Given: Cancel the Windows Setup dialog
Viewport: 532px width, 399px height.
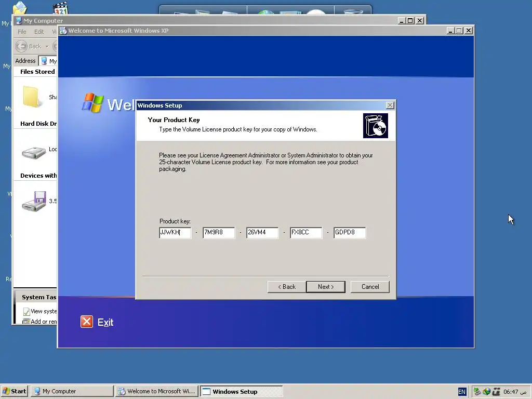Looking at the screenshot, I should pyautogui.click(x=370, y=287).
